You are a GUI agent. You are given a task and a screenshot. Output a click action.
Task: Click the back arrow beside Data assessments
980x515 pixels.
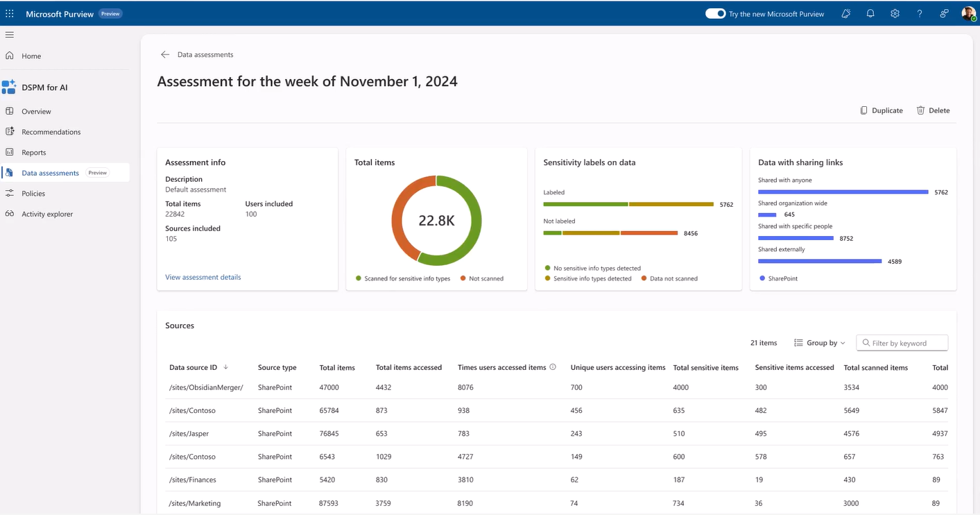165,55
